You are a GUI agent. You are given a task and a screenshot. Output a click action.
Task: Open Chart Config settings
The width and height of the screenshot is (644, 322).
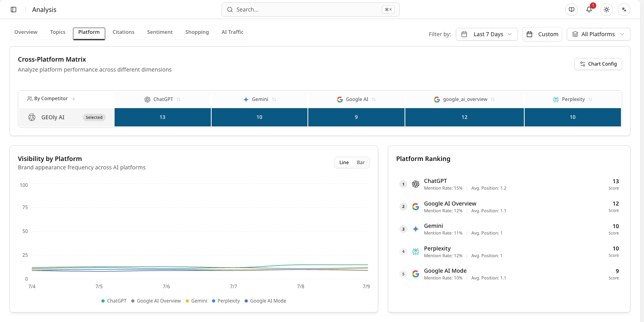pos(598,64)
